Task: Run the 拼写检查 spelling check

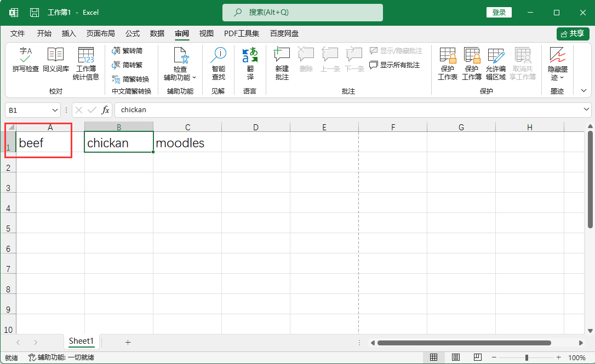Action: (25, 60)
